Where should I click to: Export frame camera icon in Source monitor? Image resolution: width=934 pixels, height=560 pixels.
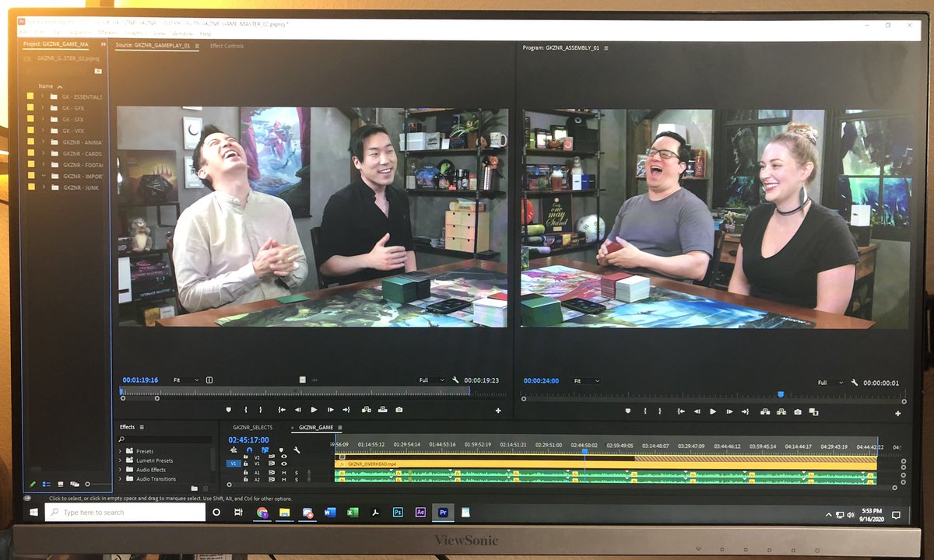(399, 410)
